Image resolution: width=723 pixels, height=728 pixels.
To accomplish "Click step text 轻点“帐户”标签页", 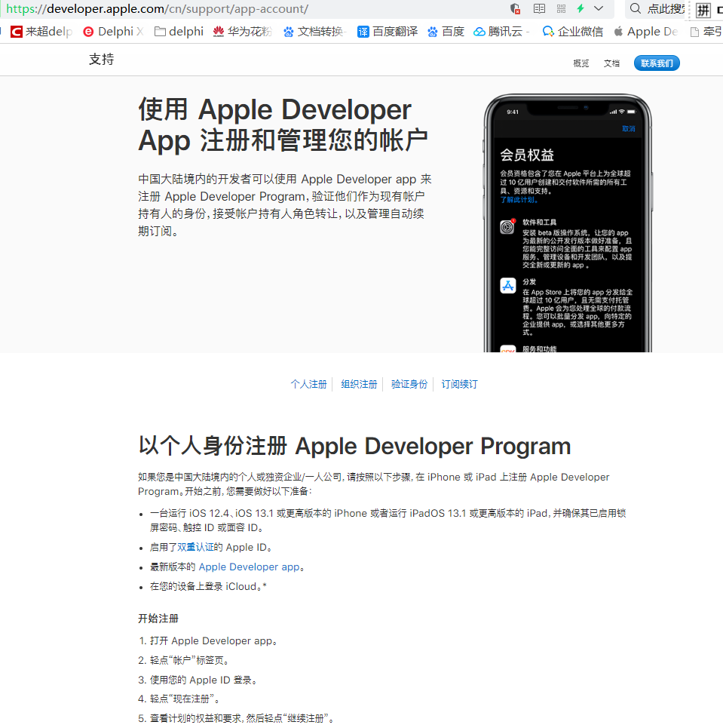I will coord(190,660).
